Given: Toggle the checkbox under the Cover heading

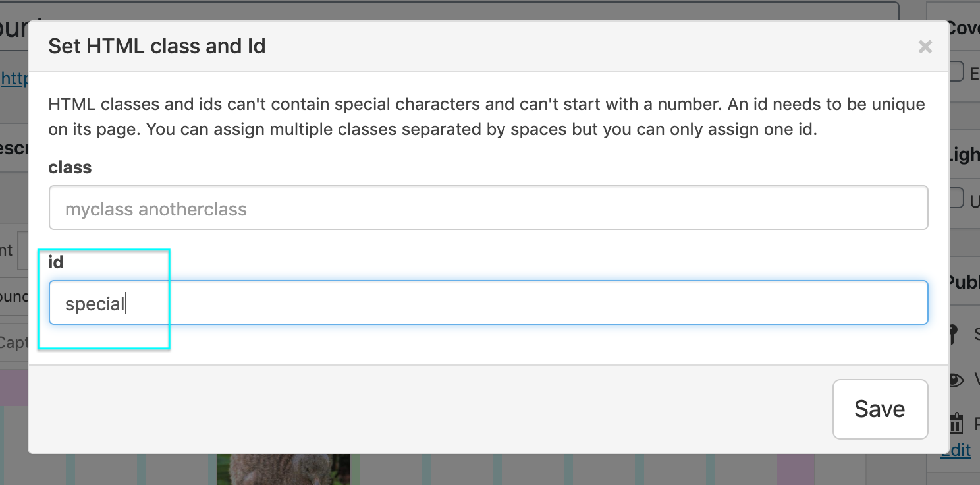Looking at the screenshot, I should click(957, 71).
